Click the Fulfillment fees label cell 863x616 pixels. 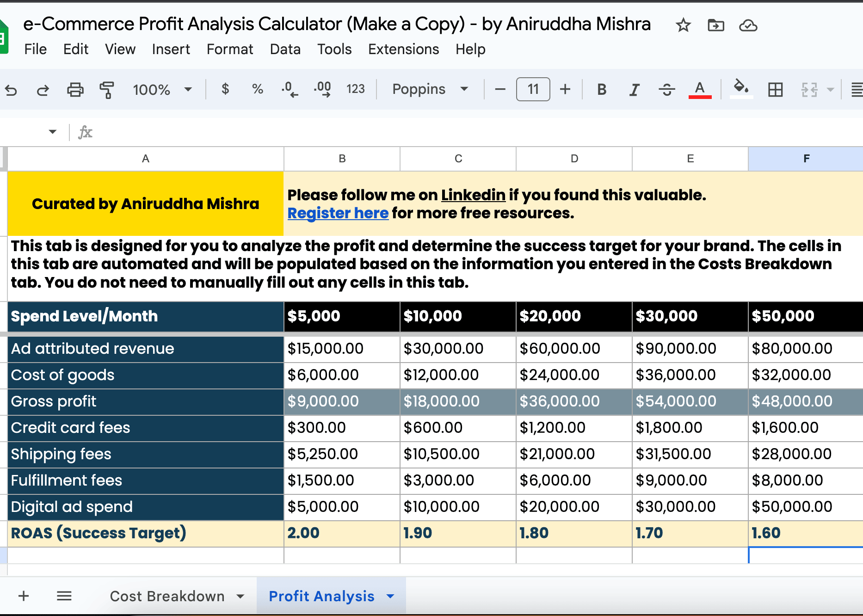146,480
